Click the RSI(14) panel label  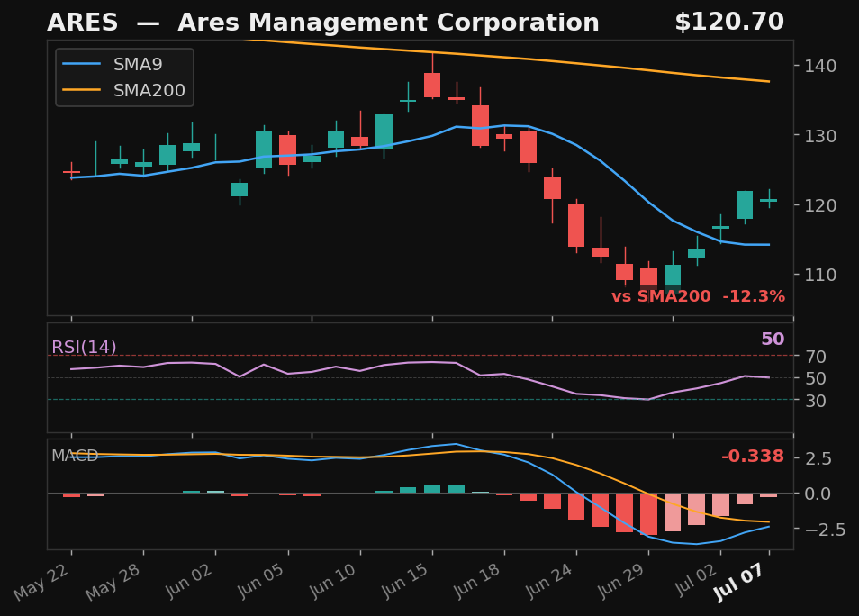[x=84, y=347]
